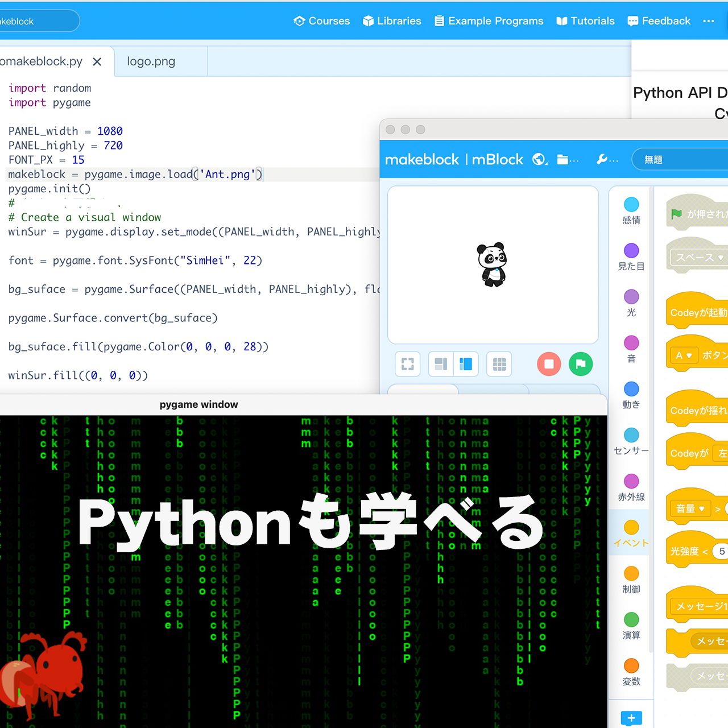728x728 pixels.
Task: Open the 音量 dropdown in block
Action: pos(690,508)
